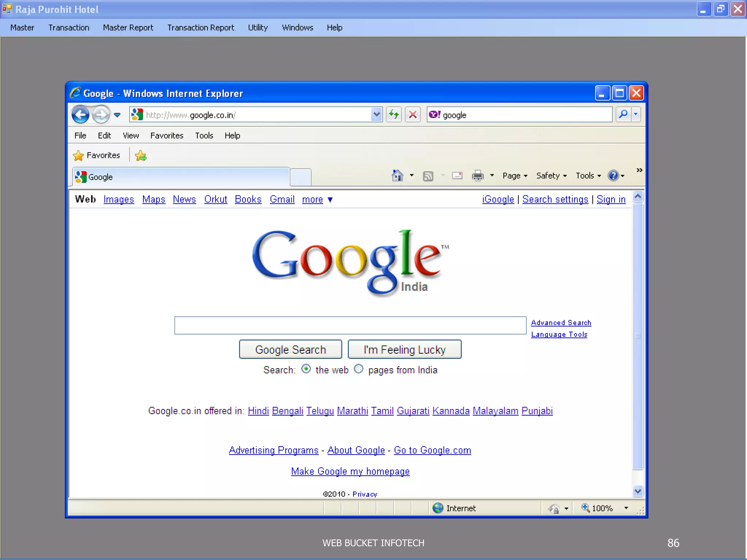This screenshot has width=747, height=560.
Task: Click the Print icon
Action: tap(478, 176)
